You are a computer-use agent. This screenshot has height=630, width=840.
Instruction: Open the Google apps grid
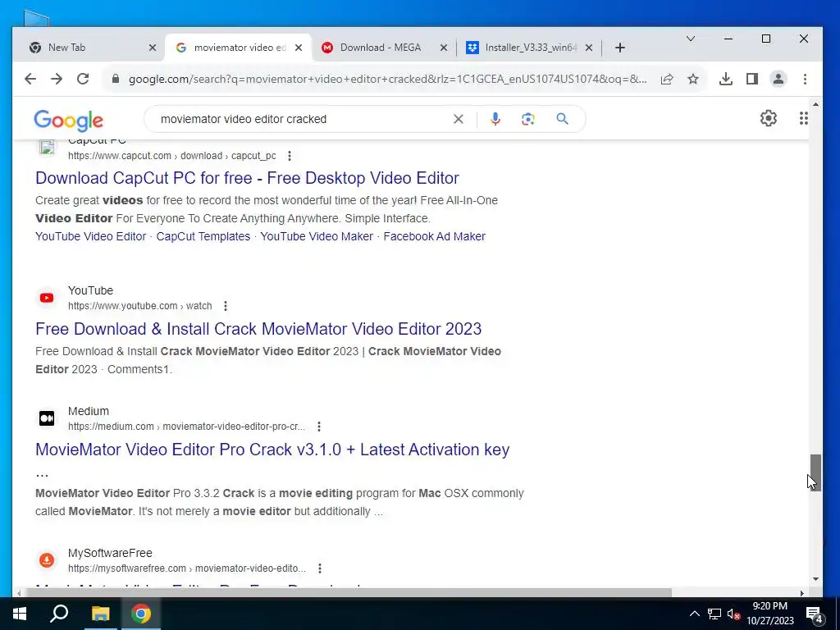pyautogui.click(x=804, y=118)
